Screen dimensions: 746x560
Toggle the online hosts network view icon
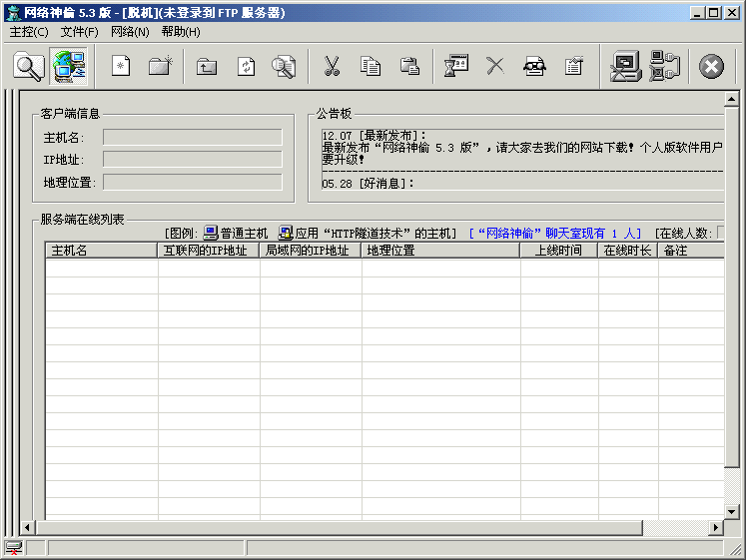pos(69,67)
